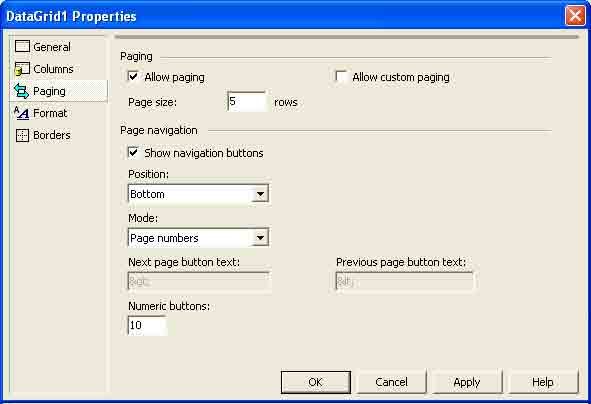Image resolution: width=591 pixels, height=404 pixels.
Task: Open the Columns tab label
Action: coord(54,69)
